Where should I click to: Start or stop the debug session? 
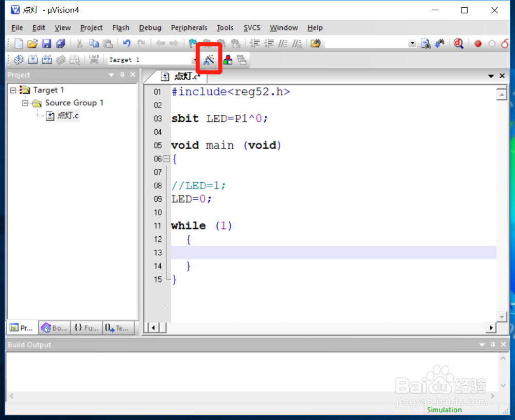(x=458, y=43)
